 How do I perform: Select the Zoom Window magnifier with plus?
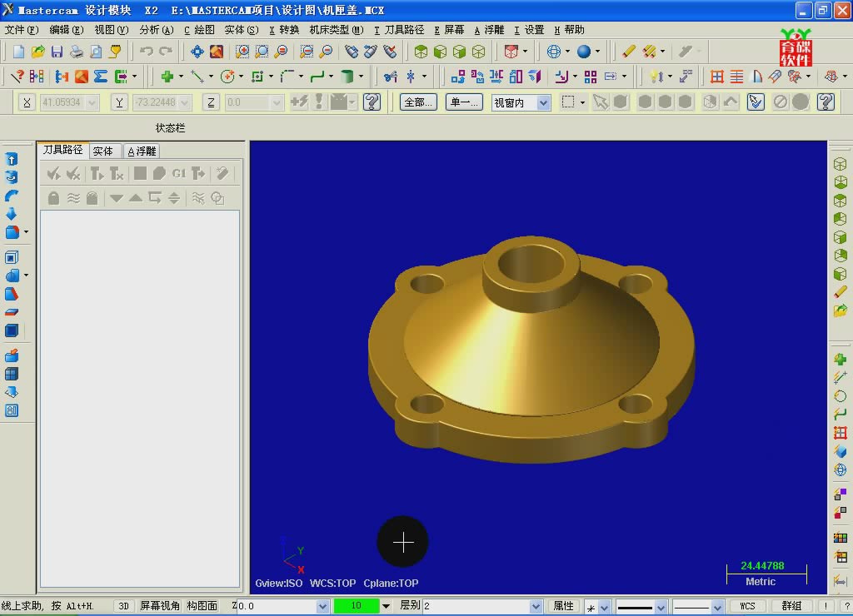[x=242, y=52]
